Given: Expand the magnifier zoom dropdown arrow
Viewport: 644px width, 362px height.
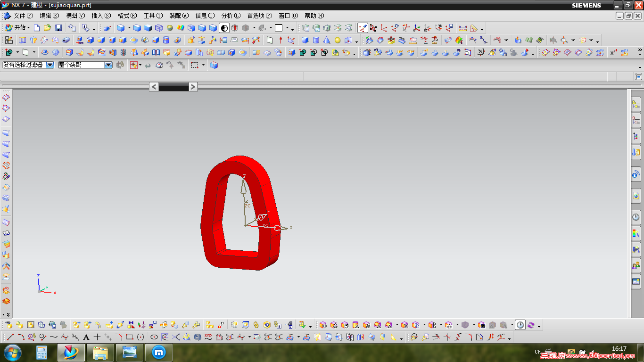Looking at the screenshot, I should 573,41.
